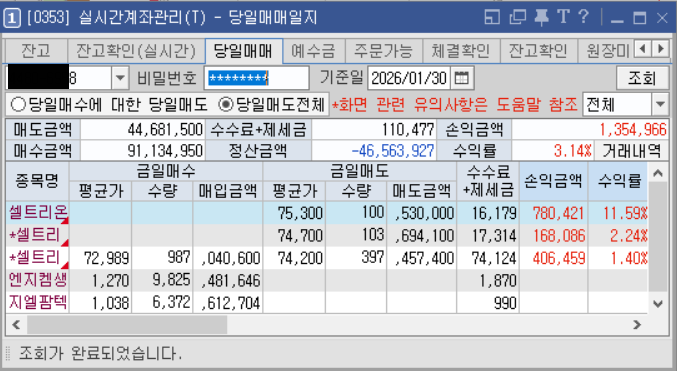Click the total 수익률 value 3.14%
677x371 pixels.
(573, 151)
